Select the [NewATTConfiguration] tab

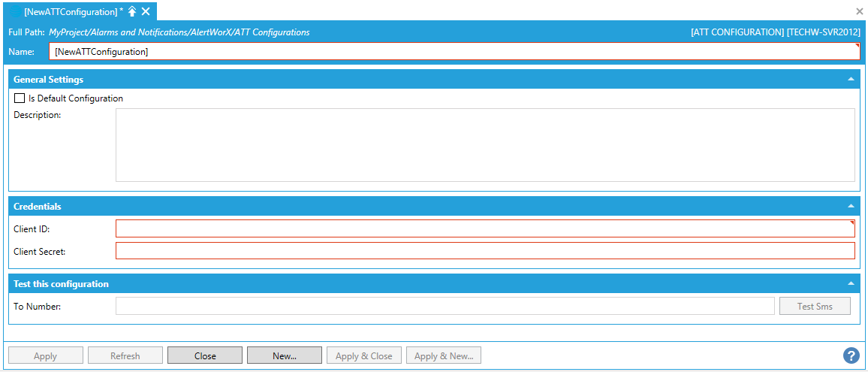(71, 11)
